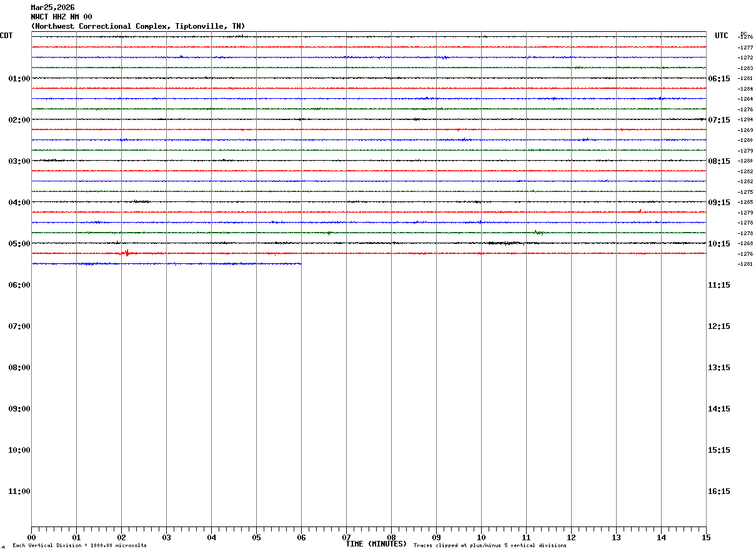This screenshot has width=756, height=554.
Task: Click the 10:15 UTC time label
Action: (x=719, y=244)
